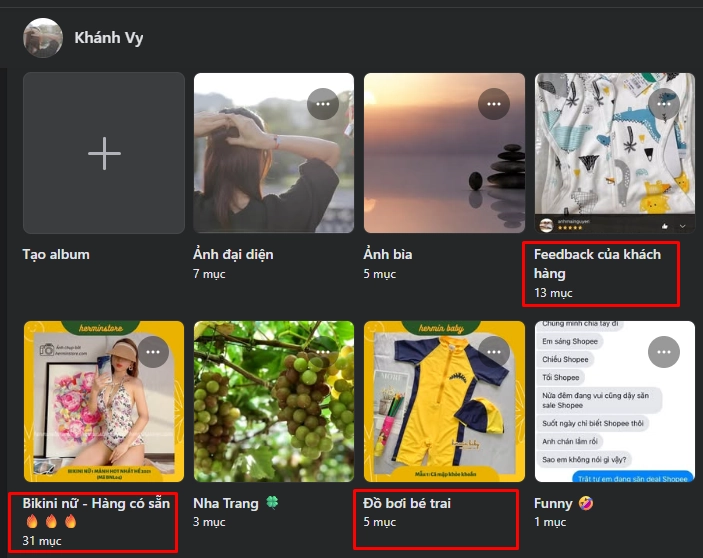The width and height of the screenshot is (703, 558).
Task: Open the Bikini nữ album thumbnail
Action: pyautogui.click(x=104, y=401)
